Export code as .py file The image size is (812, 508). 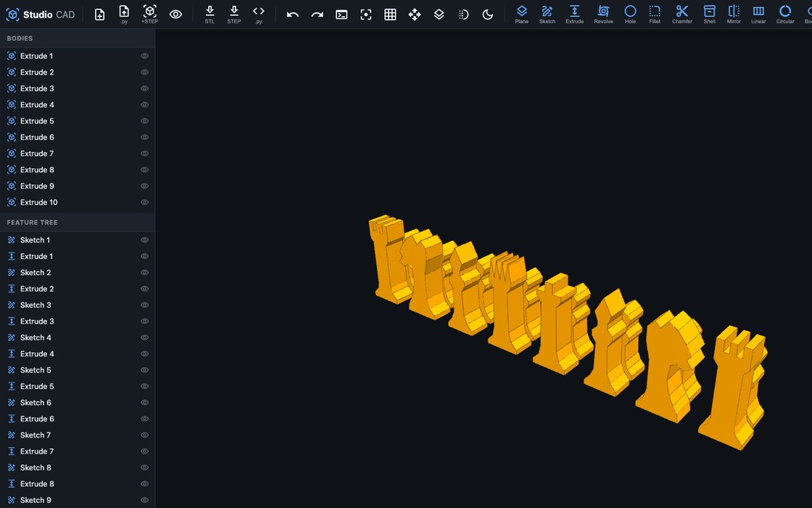pos(258,14)
